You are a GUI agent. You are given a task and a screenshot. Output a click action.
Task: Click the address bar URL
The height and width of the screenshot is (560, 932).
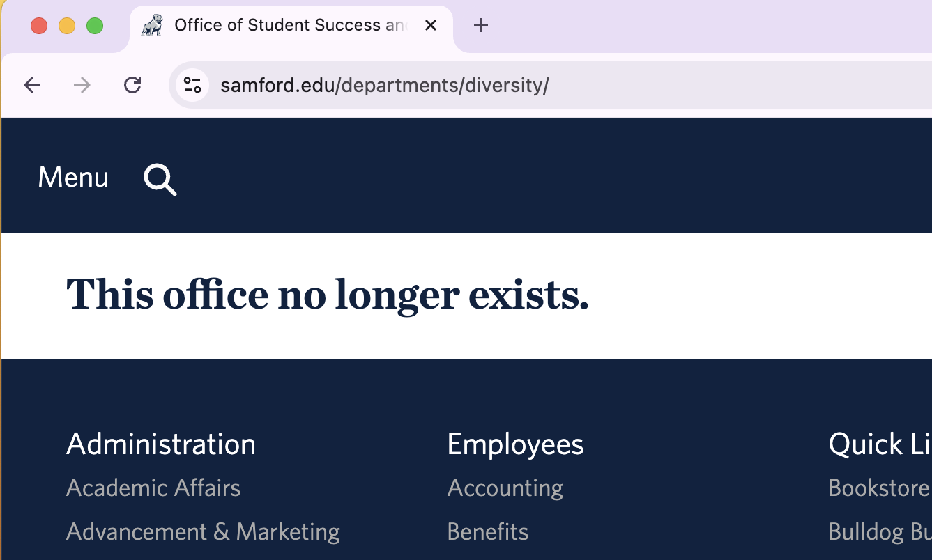pos(385,86)
